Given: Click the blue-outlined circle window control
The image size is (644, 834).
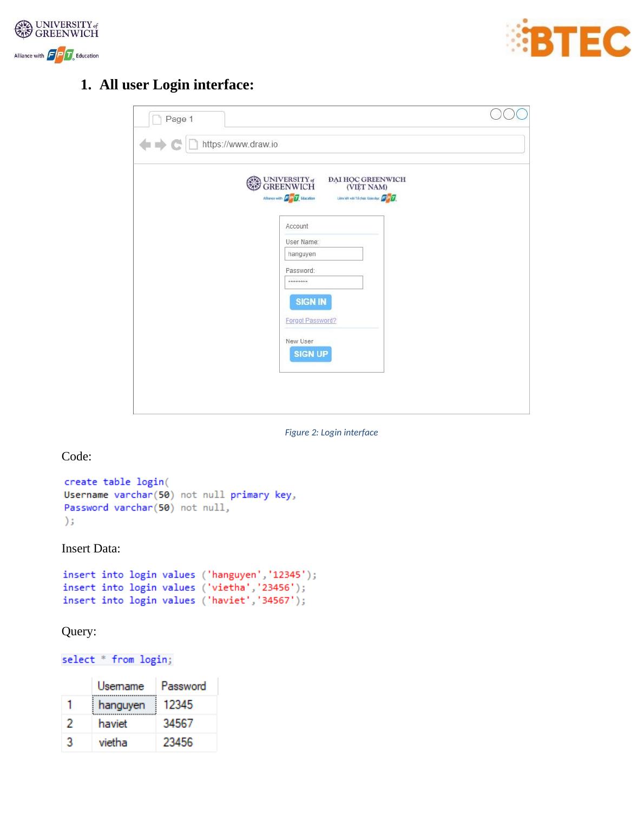Looking at the screenshot, I should point(522,114).
